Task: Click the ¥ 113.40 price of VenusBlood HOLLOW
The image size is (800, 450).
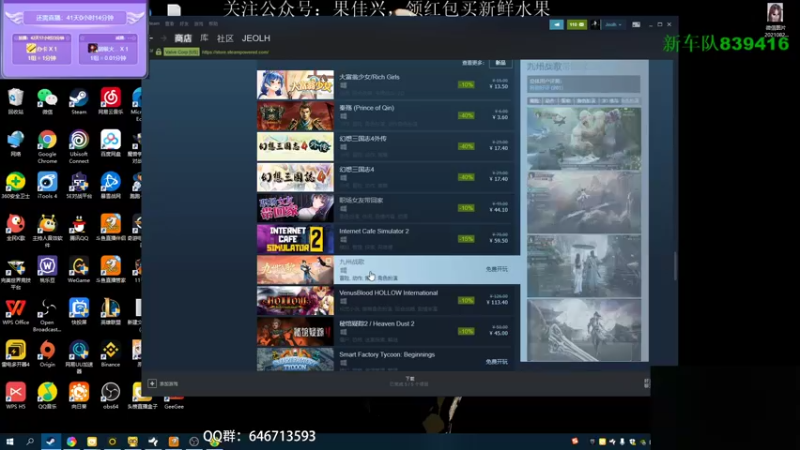Action: point(497,302)
